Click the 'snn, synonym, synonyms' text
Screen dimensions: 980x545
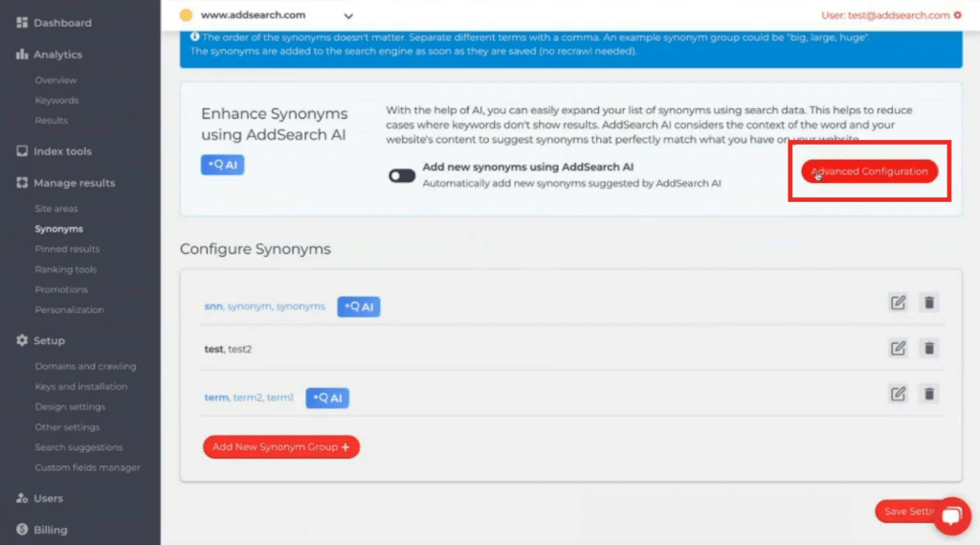pyautogui.click(x=264, y=307)
